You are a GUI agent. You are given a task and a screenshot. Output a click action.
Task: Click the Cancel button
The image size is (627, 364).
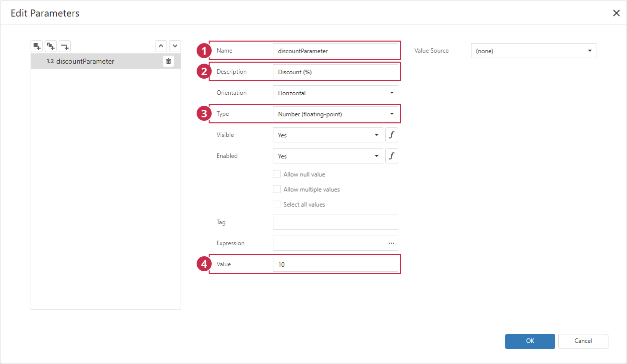[583, 341]
